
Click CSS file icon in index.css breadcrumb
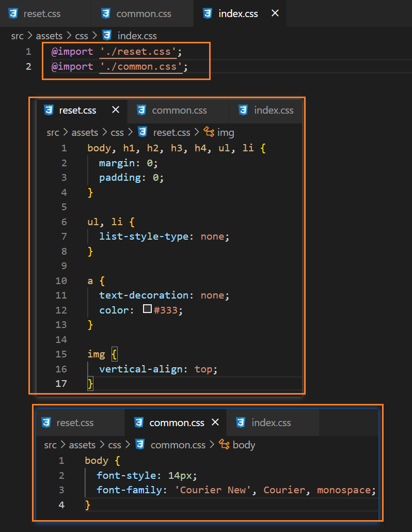pyautogui.click(x=107, y=35)
